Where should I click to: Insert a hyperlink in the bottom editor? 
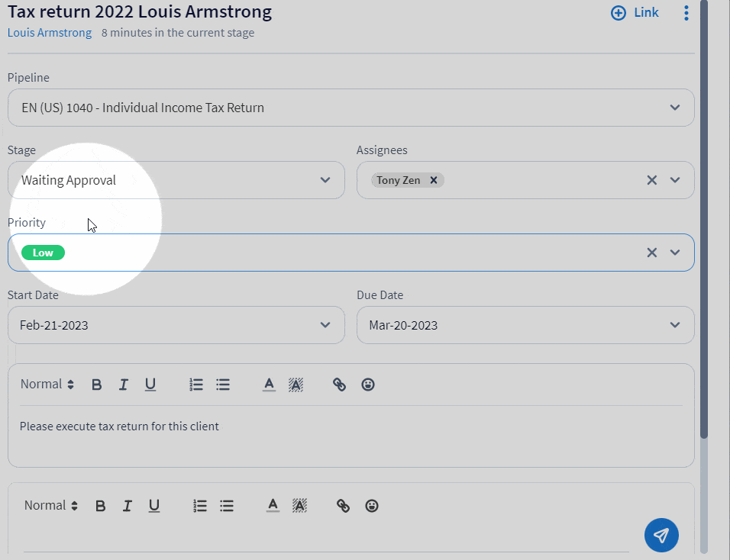(342, 505)
